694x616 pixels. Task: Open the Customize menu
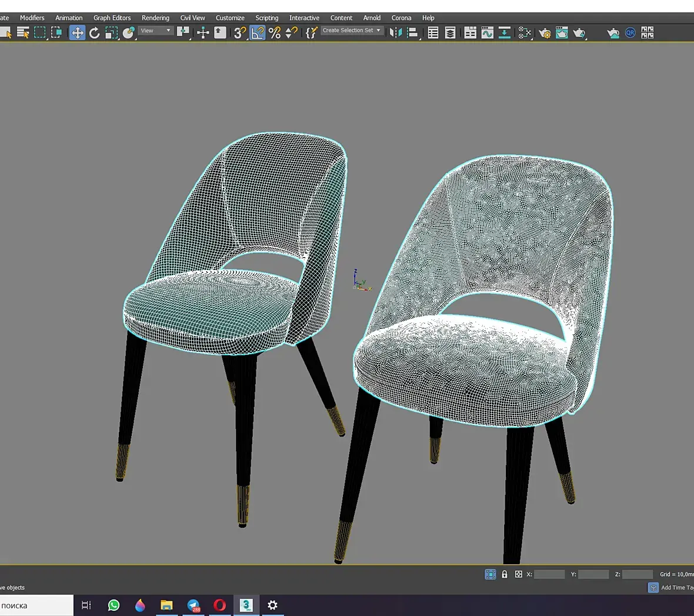pyautogui.click(x=230, y=18)
